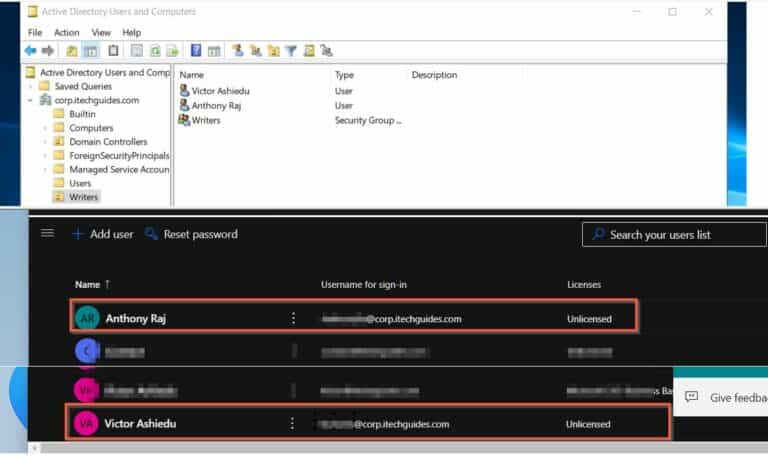This screenshot has height=457, width=768.
Task: Create a new organizational unit via toolbar icon
Action: pyautogui.click(x=273, y=50)
